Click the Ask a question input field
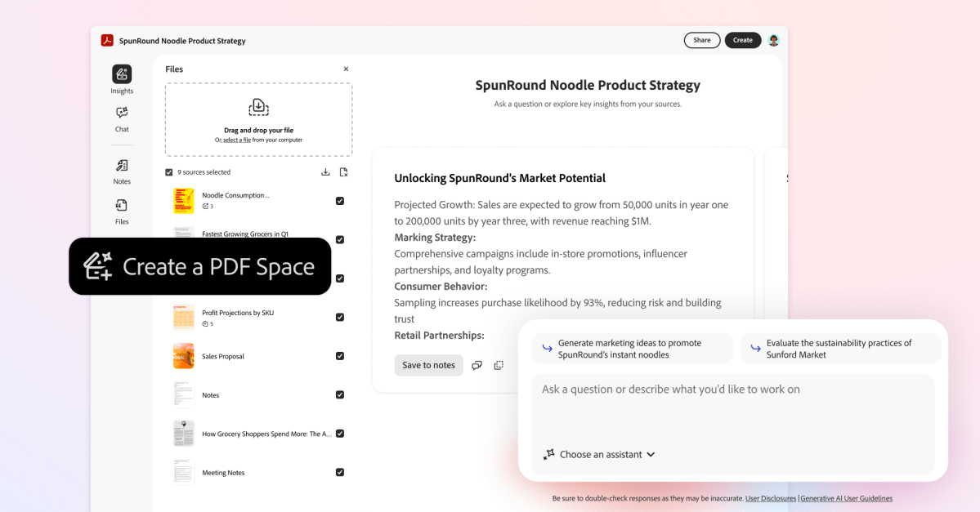This screenshot has height=512, width=980. click(x=732, y=408)
